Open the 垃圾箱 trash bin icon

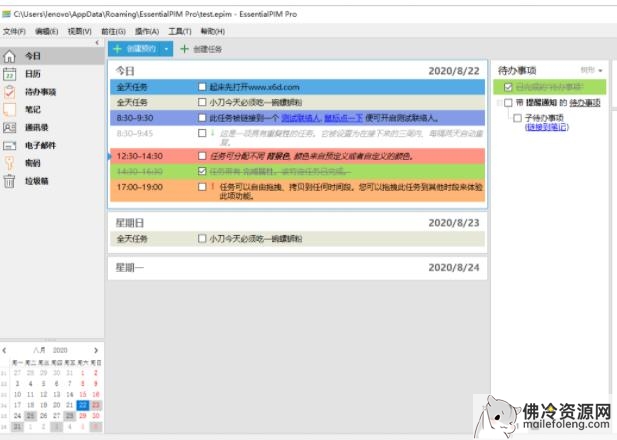tap(10, 180)
